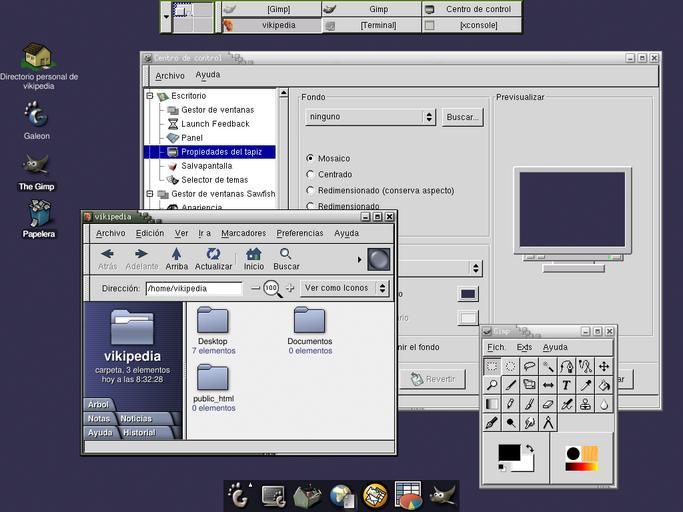Pick the Bucket Fill tool

point(604,385)
